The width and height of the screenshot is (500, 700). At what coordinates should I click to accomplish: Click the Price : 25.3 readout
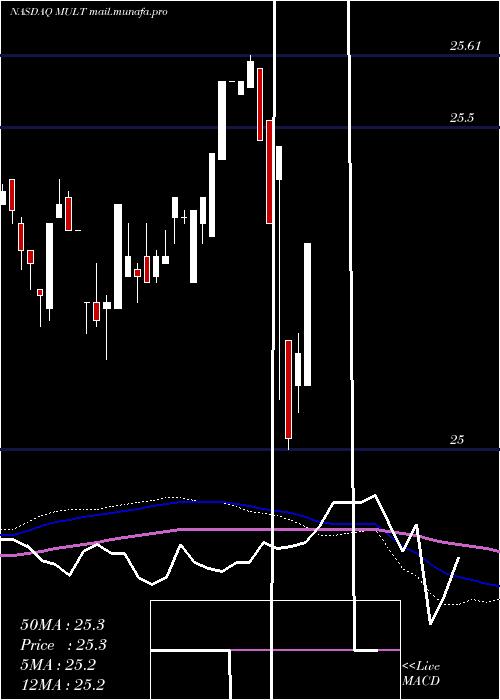(64, 645)
